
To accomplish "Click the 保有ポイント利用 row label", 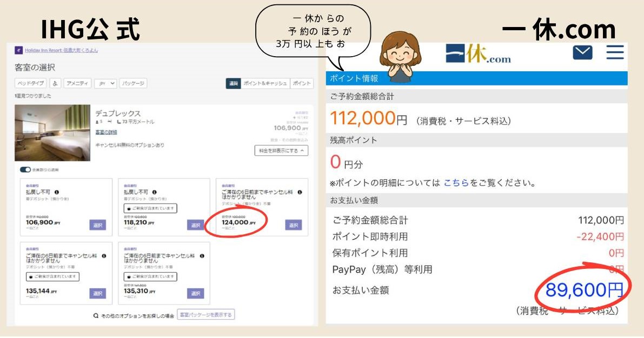I will coord(370,253).
